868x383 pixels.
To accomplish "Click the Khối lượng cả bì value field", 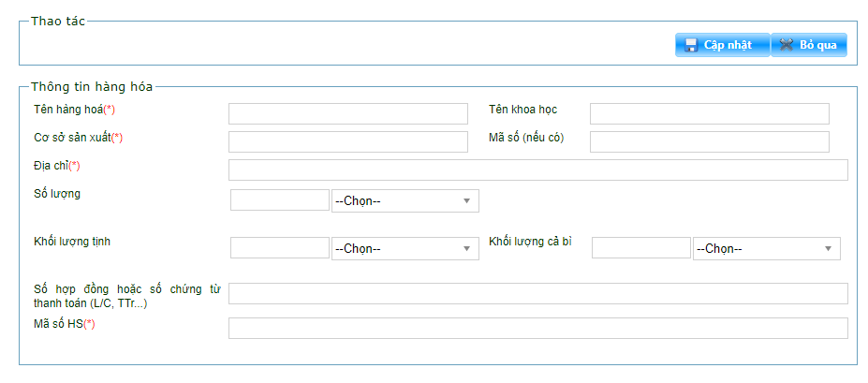I will click(640, 248).
